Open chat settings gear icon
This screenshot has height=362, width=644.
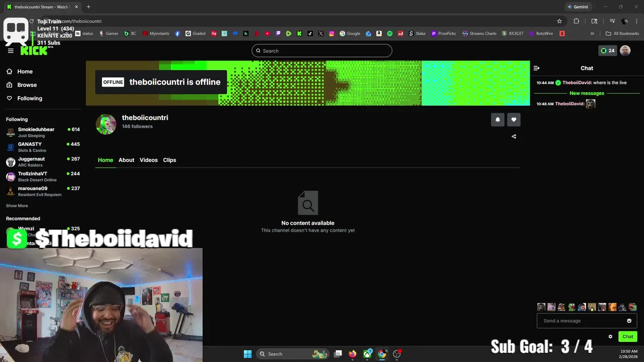[610, 336]
